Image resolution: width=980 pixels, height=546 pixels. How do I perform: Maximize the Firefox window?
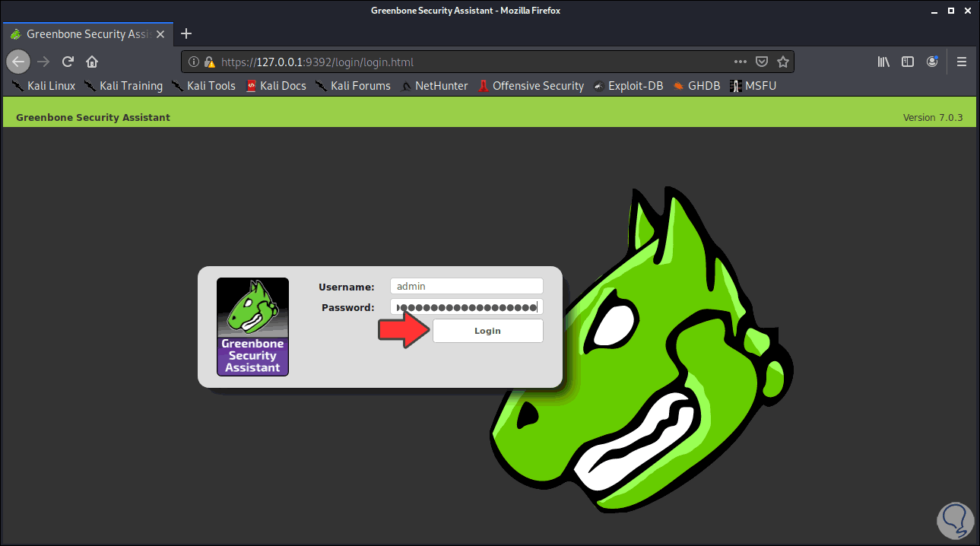pos(951,11)
